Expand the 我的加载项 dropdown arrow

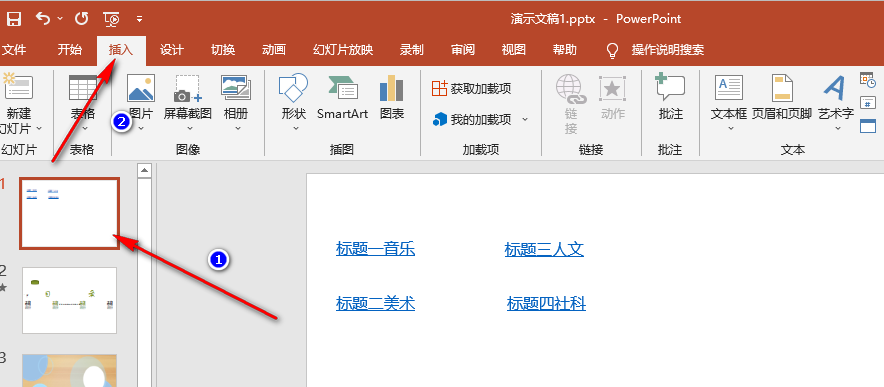coord(525,120)
